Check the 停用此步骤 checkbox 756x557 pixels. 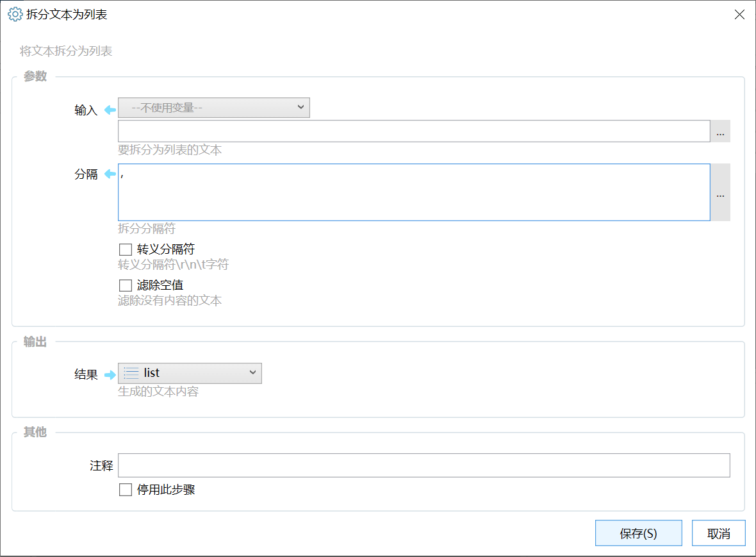tap(126, 490)
